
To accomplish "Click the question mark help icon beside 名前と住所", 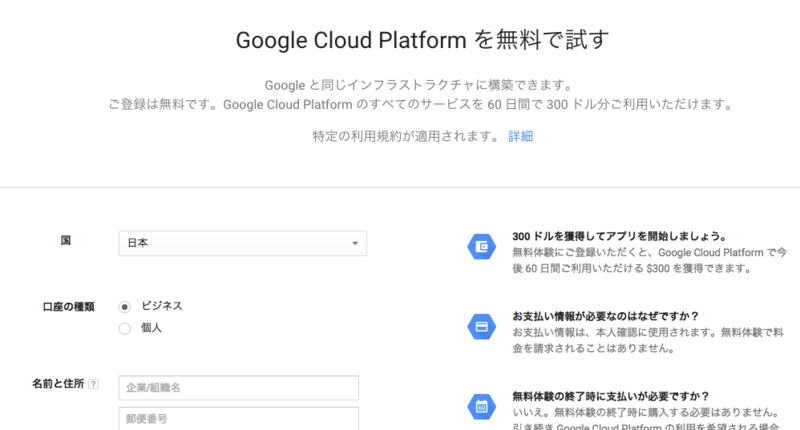I will pos(93,384).
